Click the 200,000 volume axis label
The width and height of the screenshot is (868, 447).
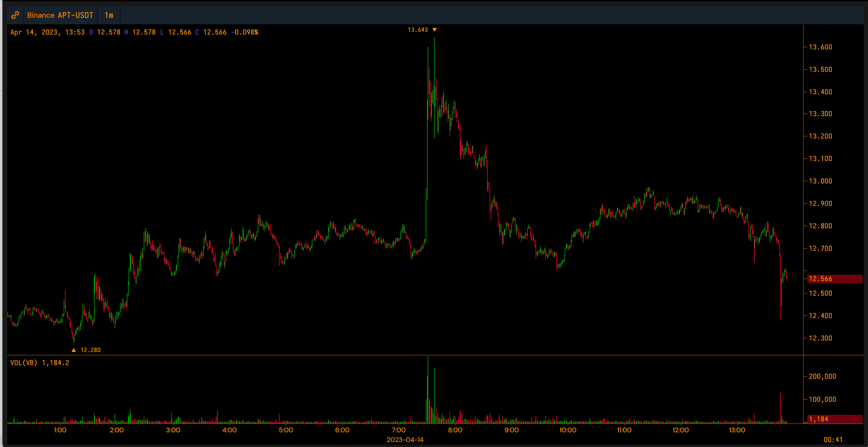(x=822, y=376)
